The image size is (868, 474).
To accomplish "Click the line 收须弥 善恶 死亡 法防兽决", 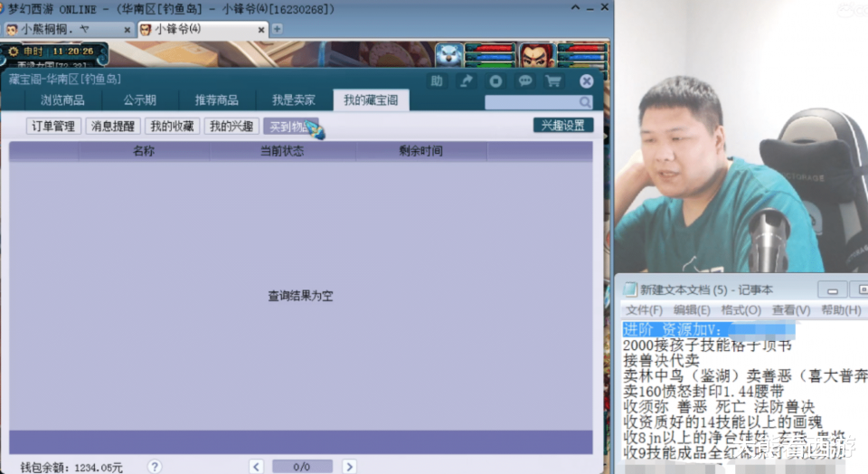I will [719, 406].
